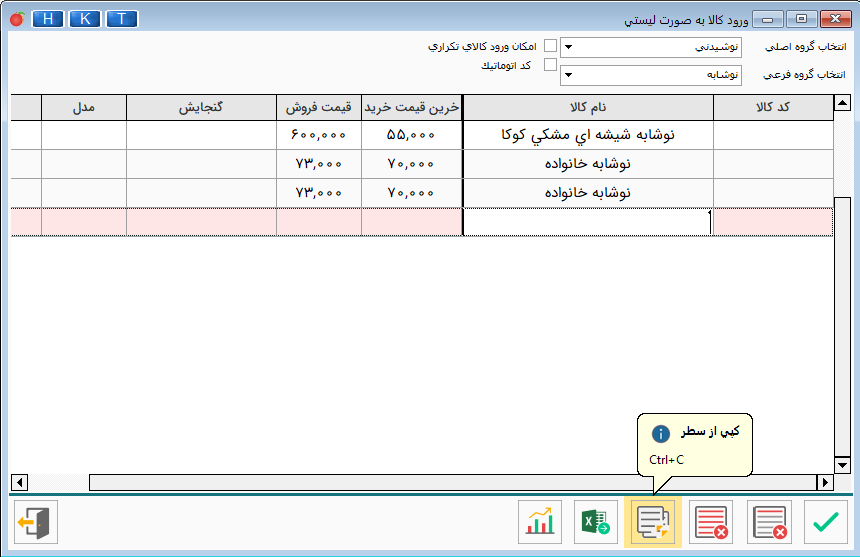
Task: Click the empty code cell in pink row
Action: point(773,222)
